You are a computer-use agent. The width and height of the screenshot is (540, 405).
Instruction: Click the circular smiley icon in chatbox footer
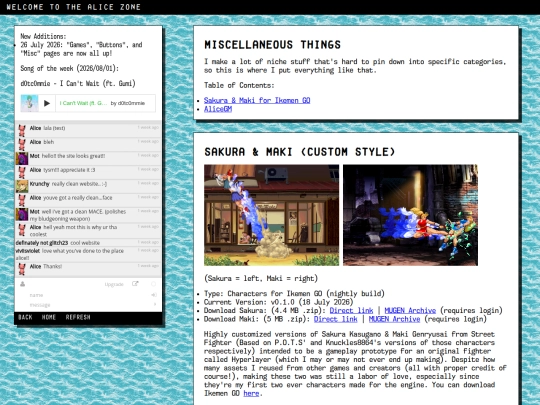click(x=154, y=284)
